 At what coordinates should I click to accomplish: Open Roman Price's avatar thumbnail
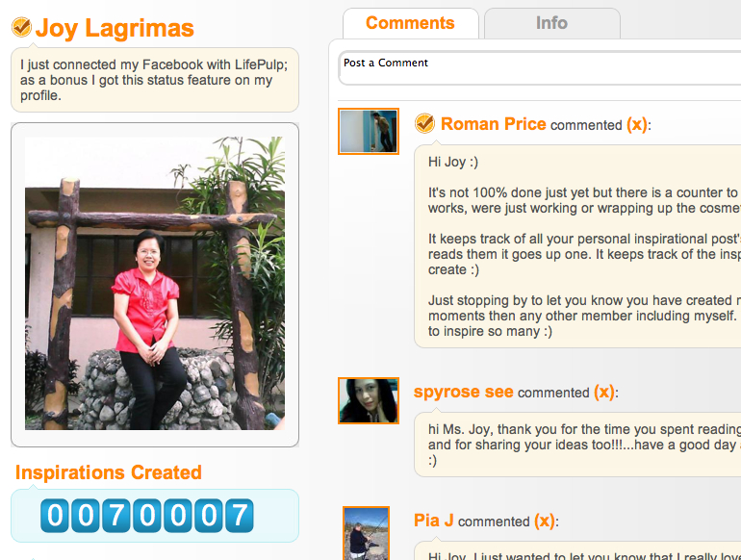pos(369,132)
